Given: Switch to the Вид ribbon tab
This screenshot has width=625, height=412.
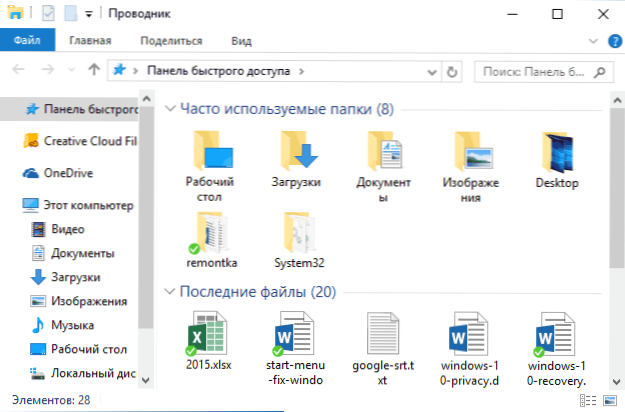Looking at the screenshot, I should [242, 41].
